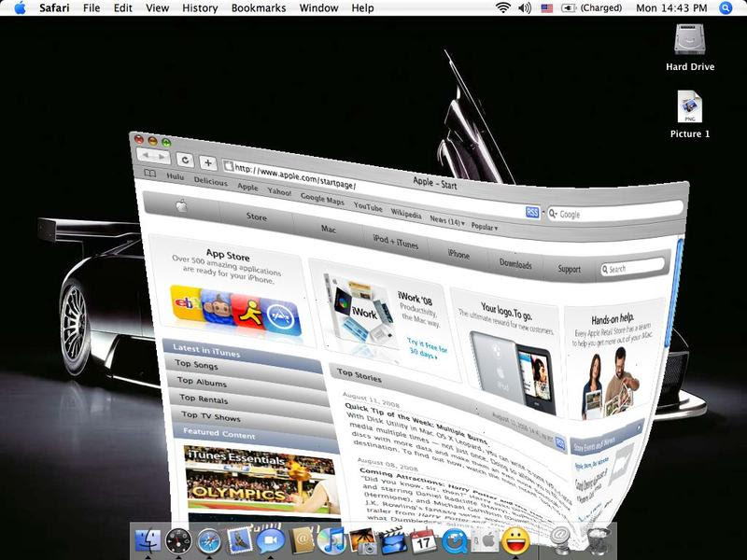The image size is (747, 560).
Task: Select the Picture 1 desktop file
Action: pyautogui.click(x=690, y=115)
